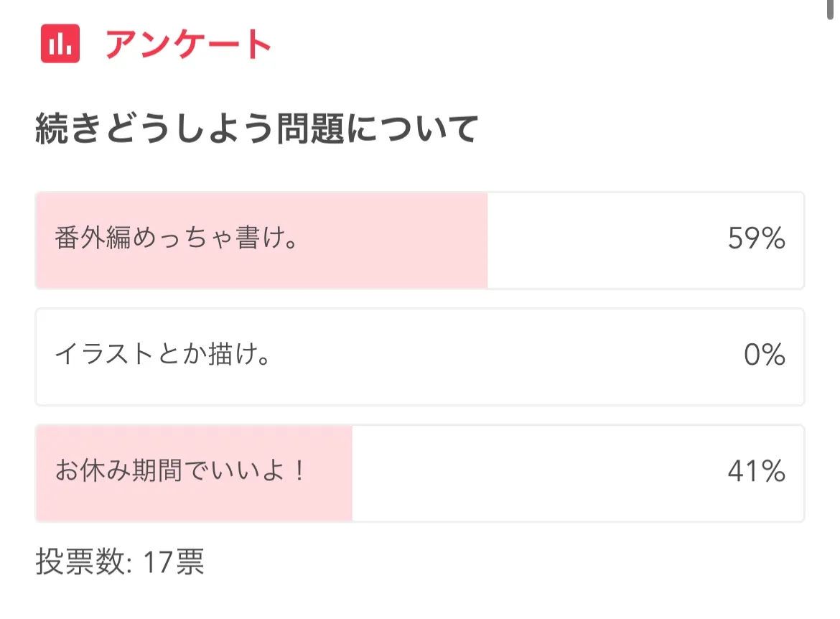Vote for the 番外編めっちゃ書け。 option label
Viewport: 840px width, 619px height.
[x=177, y=240]
